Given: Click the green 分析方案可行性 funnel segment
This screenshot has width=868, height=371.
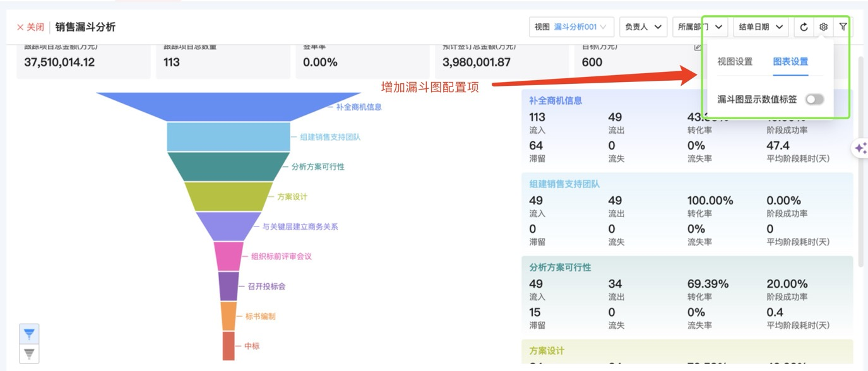Looking at the screenshot, I should coord(228,167).
